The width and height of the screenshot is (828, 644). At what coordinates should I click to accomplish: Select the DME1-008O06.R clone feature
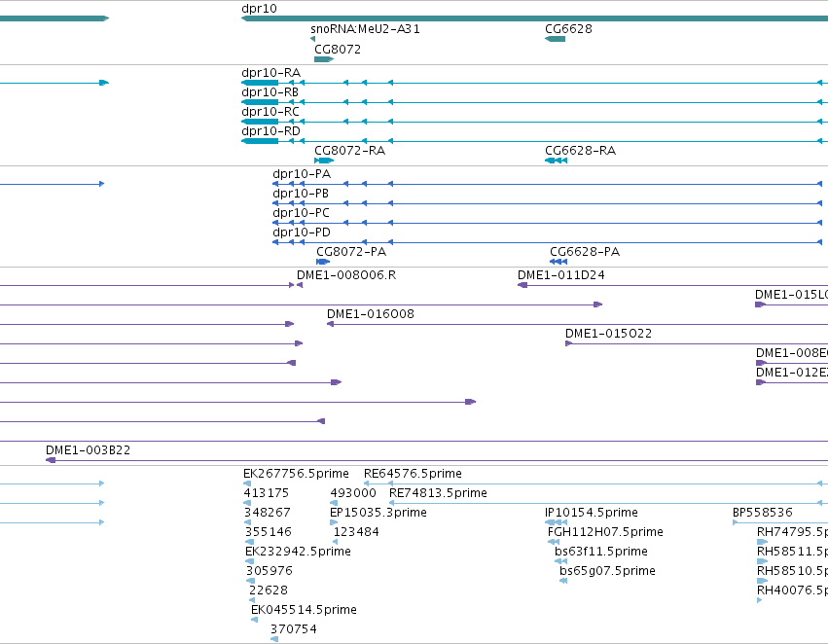click(300, 285)
